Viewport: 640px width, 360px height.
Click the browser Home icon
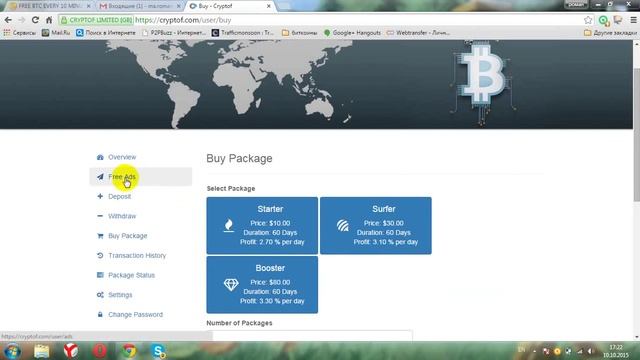49,20
